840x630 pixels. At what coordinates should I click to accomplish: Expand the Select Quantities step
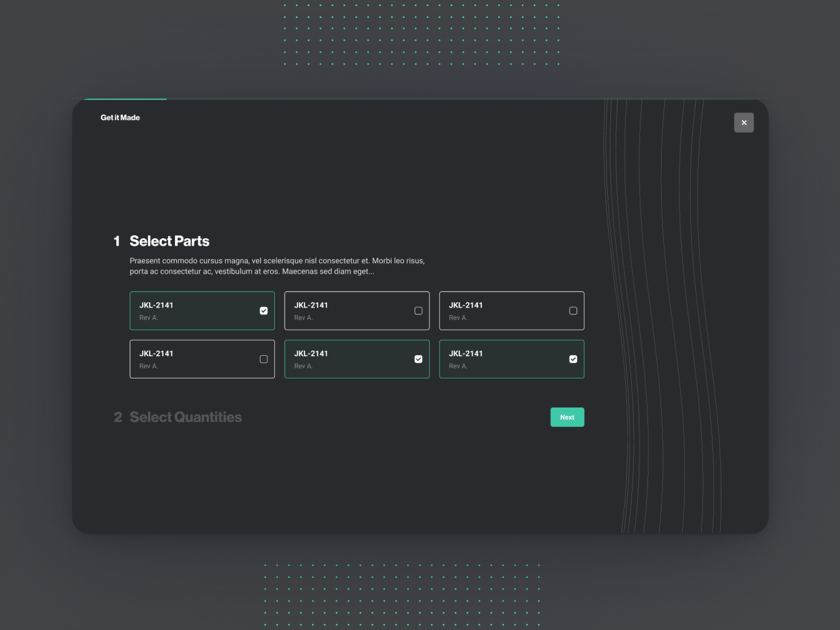tap(185, 417)
